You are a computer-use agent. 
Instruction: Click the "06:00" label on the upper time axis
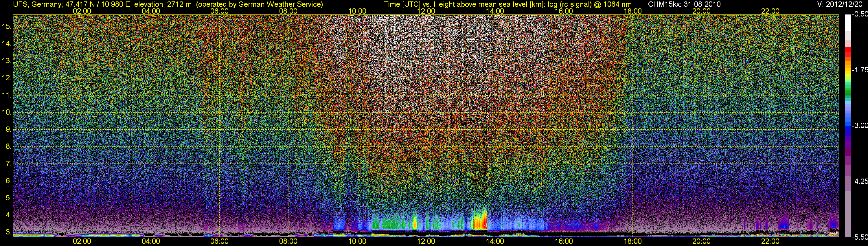point(219,11)
